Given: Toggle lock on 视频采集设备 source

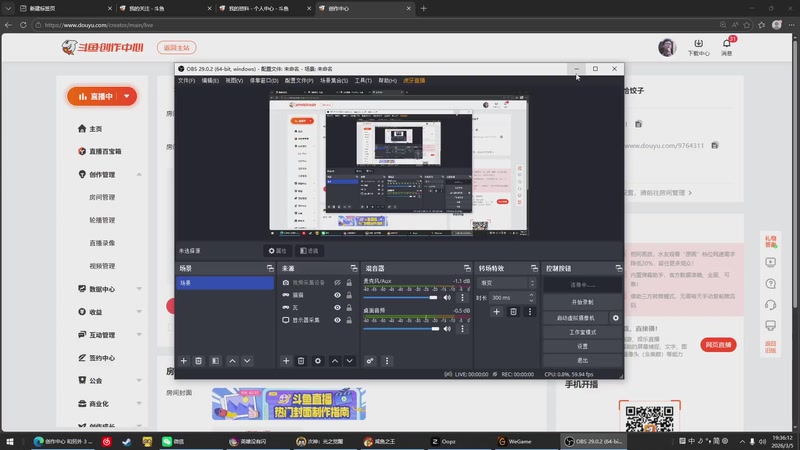Looking at the screenshot, I should point(349,283).
